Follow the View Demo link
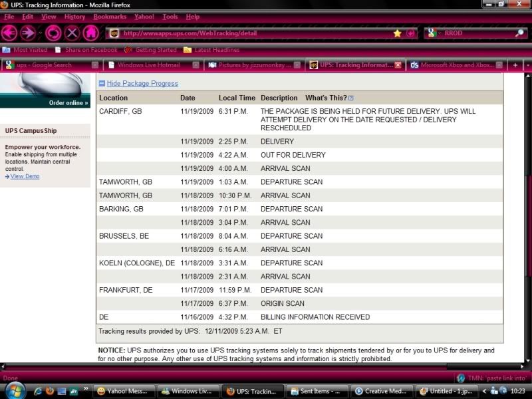Image resolution: width=532 pixels, height=399 pixels. (x=25, y=176)
